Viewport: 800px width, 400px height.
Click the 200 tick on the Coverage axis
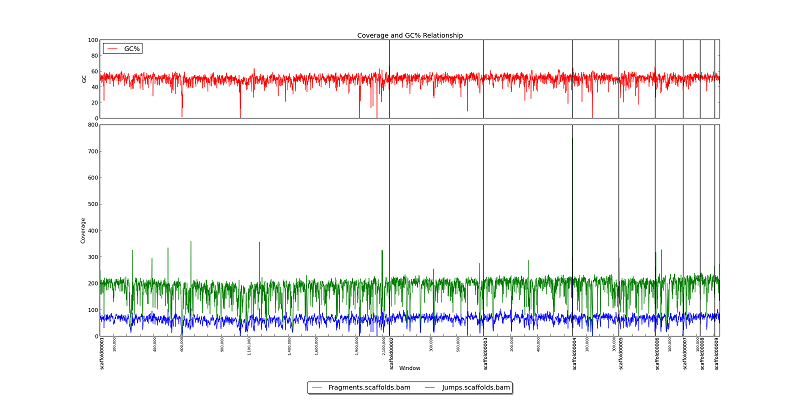coord(92,284)
